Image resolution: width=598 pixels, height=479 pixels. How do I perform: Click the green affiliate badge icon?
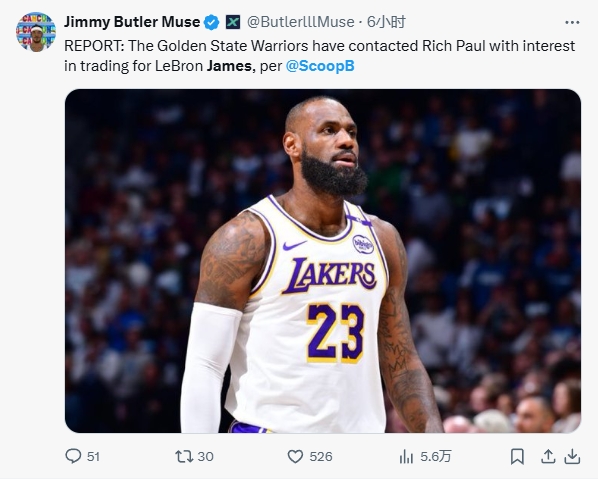coord(233,22)
